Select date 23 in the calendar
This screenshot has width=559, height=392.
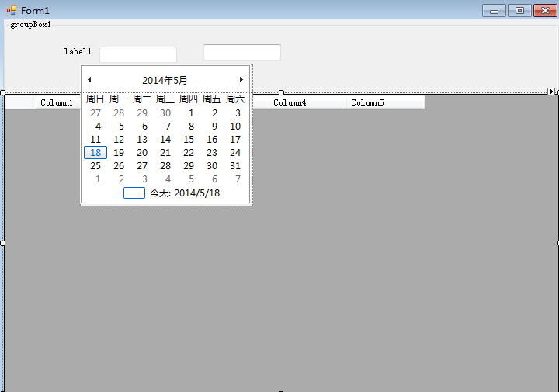coord(212,152)
